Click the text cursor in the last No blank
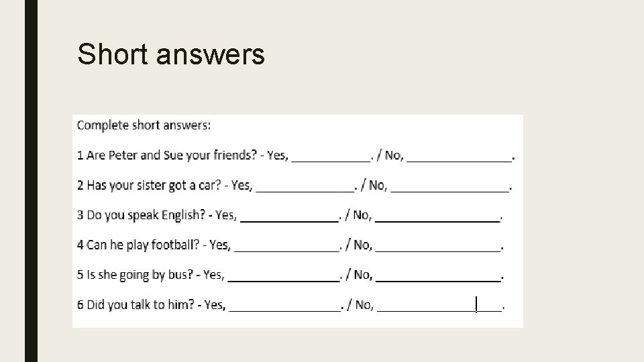Screen dimensions: 644x362 [476, 305]
